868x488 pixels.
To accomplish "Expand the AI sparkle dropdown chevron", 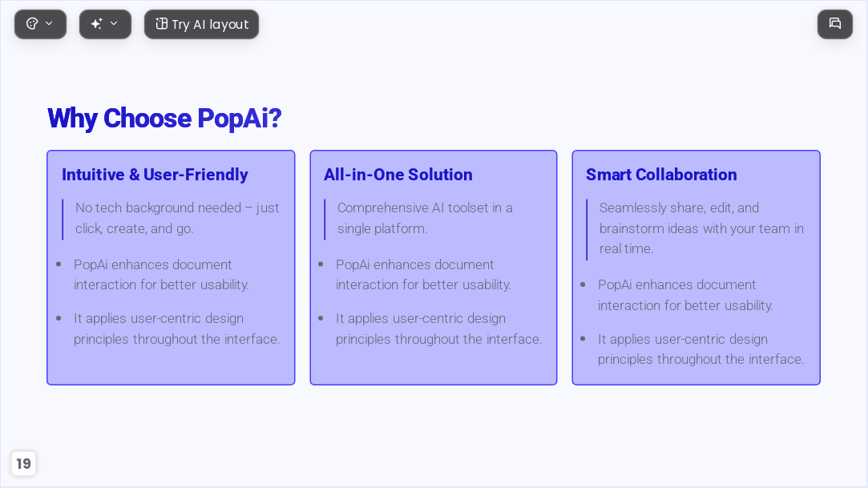I will 114,24.
